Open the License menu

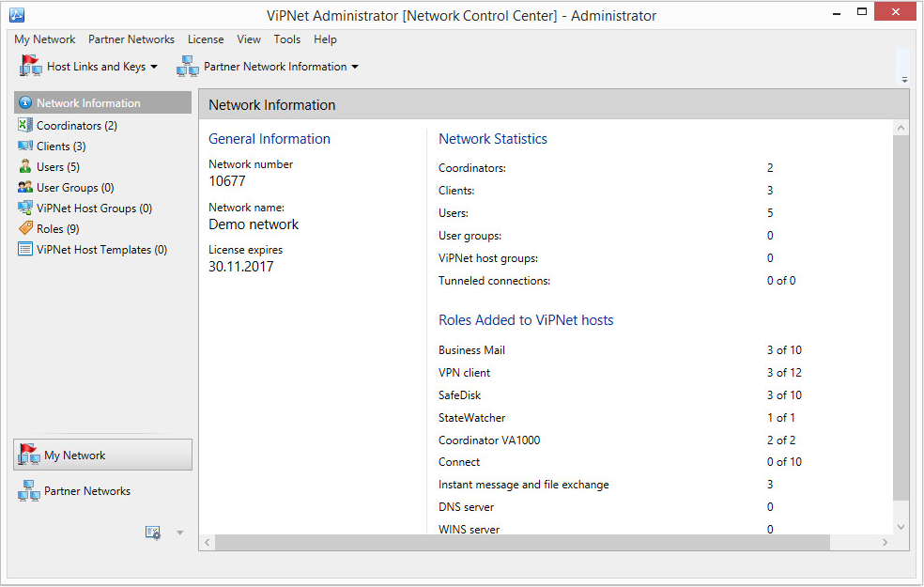tap(206, 39)
